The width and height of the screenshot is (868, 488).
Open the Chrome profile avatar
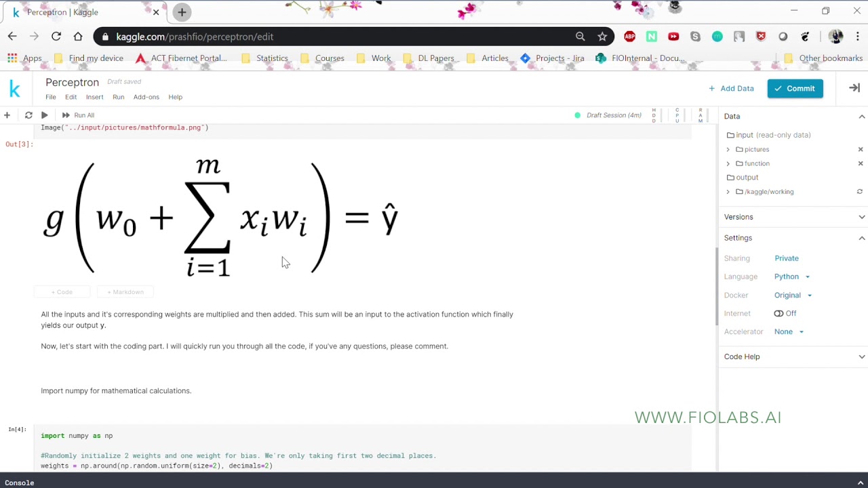click(x=836, y=37)
